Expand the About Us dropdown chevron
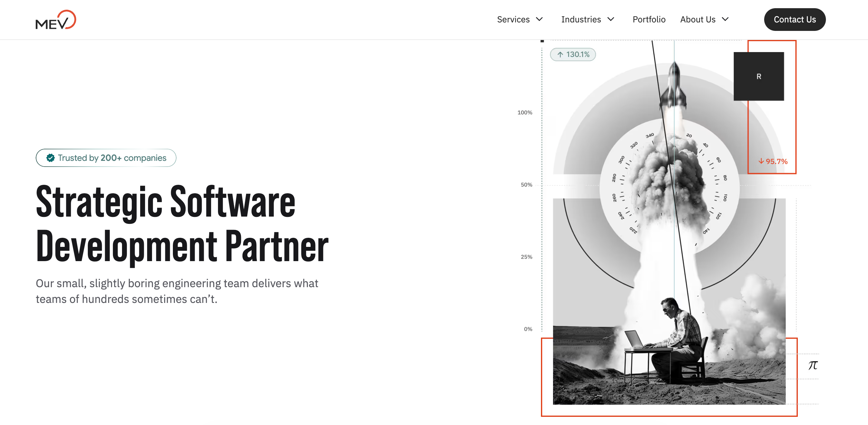 click(725, 19)
